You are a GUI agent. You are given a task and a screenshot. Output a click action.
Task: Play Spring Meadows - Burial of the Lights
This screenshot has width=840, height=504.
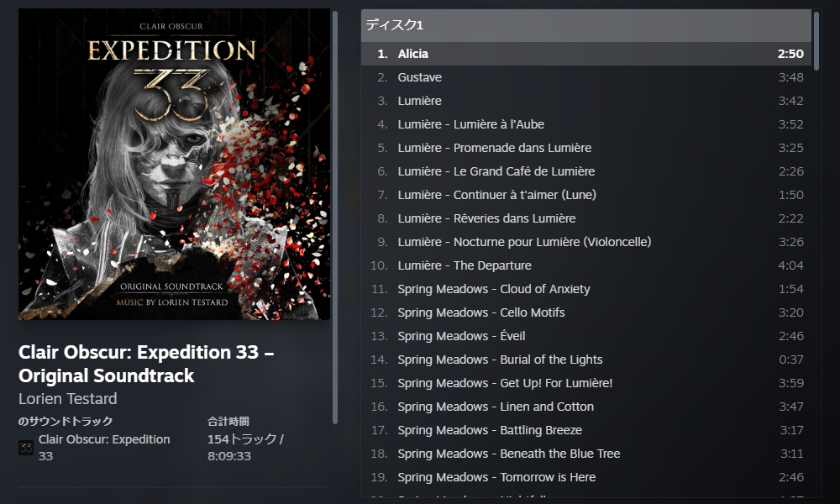pos(586,360)
